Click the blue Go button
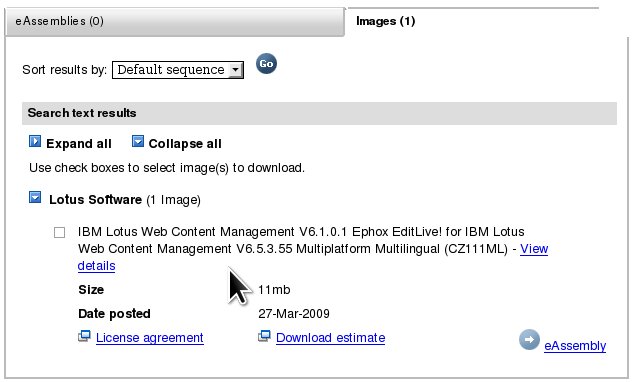The width and height of the screenshot is (633, 382). coord(266,63)
